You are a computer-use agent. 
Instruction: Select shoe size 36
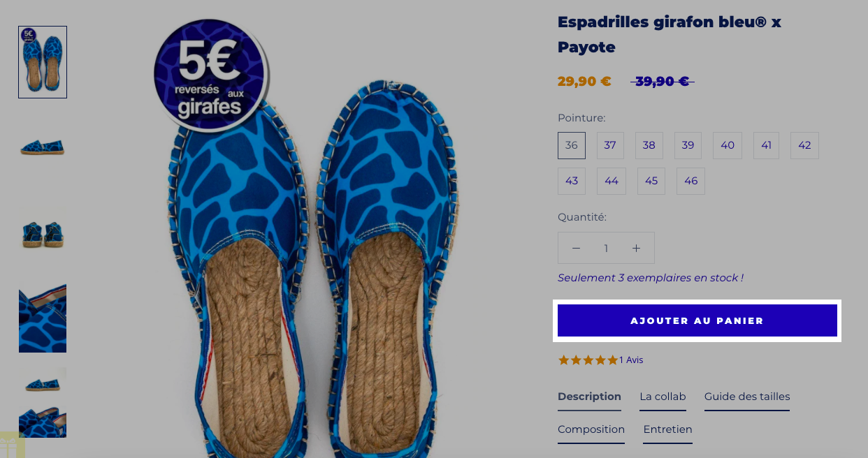tap(572, 145)
